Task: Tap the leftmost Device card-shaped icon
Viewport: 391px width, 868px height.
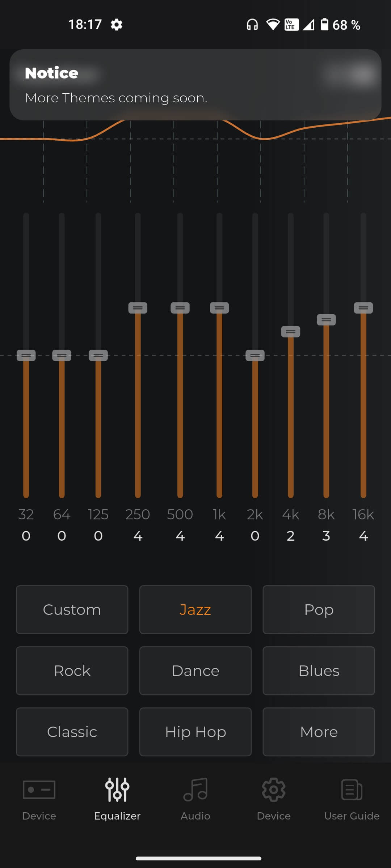Action: click(39, 790)
